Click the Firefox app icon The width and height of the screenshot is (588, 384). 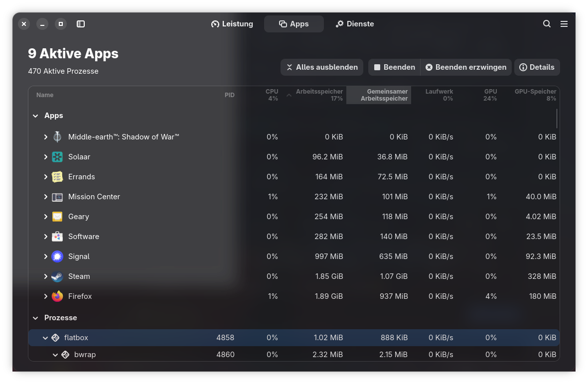point(57,296)
